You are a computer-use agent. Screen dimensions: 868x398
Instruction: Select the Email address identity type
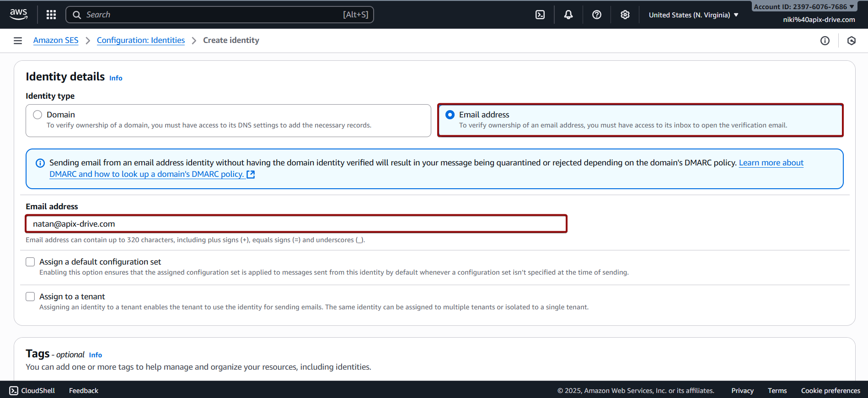pyautogui.click(x=450, y=115)
